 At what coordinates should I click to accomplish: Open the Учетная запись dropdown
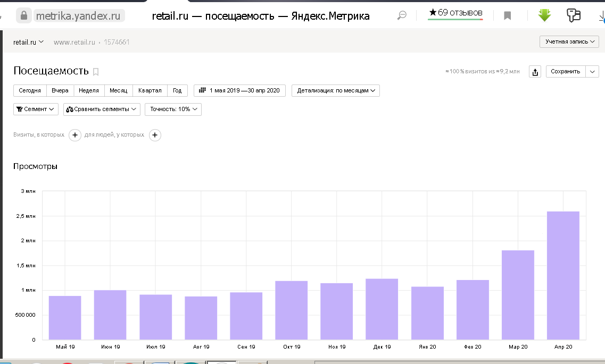569,41
